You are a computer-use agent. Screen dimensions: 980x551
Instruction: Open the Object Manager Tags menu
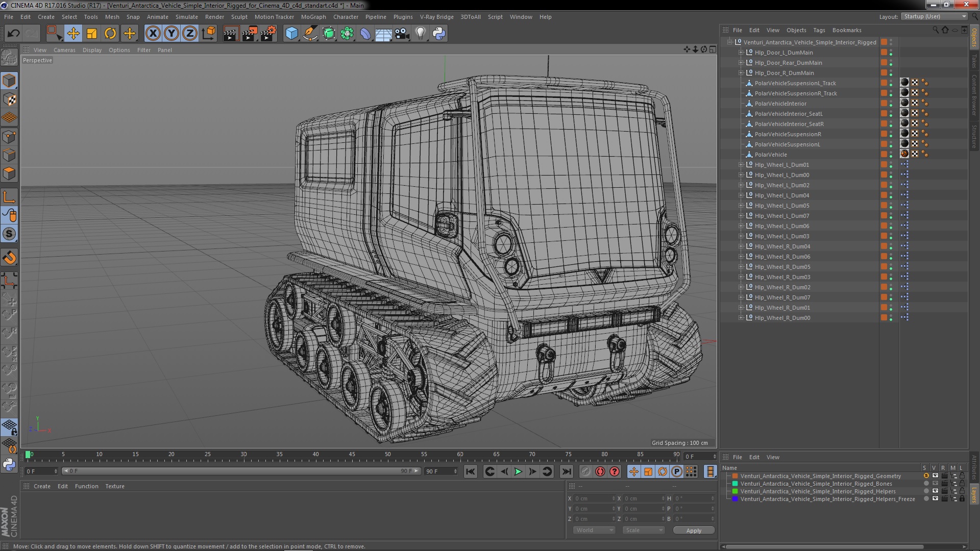[x=819, y=30]
